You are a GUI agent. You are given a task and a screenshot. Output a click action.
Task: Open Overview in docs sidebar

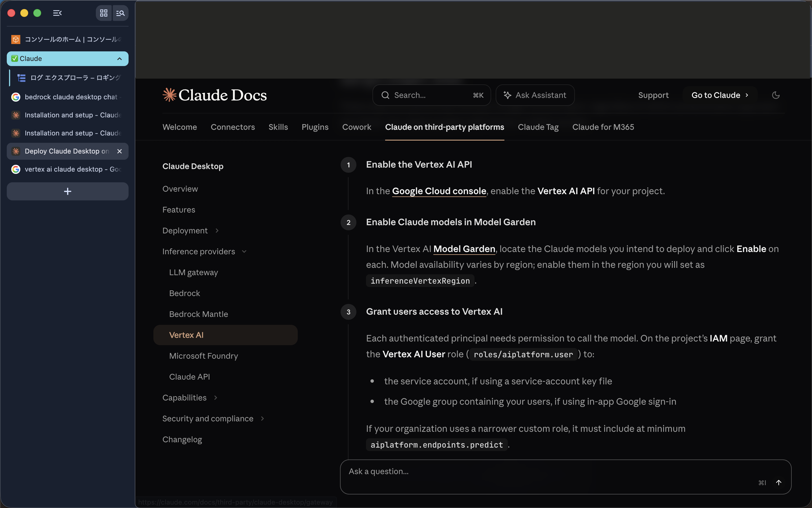click(180, 189)
